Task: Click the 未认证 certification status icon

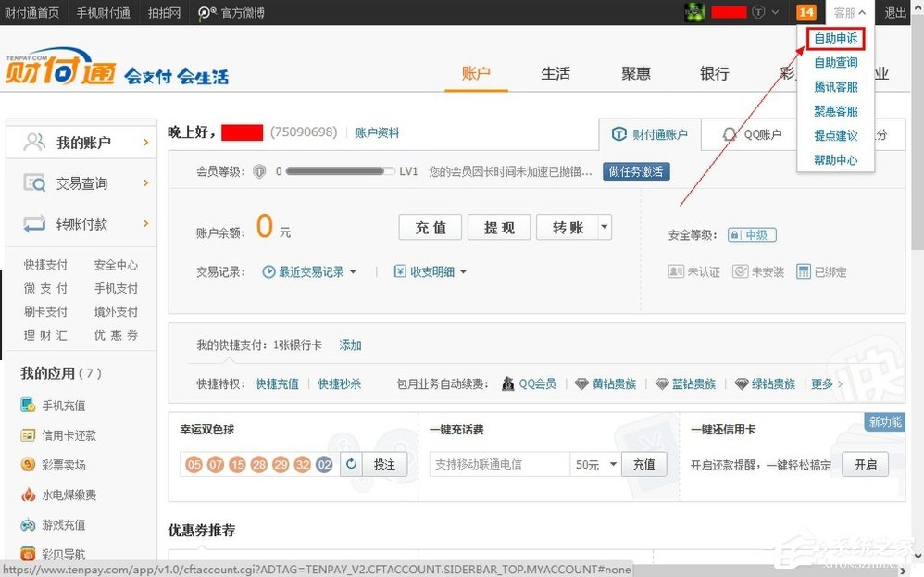Action: click(x=678, y=271)
